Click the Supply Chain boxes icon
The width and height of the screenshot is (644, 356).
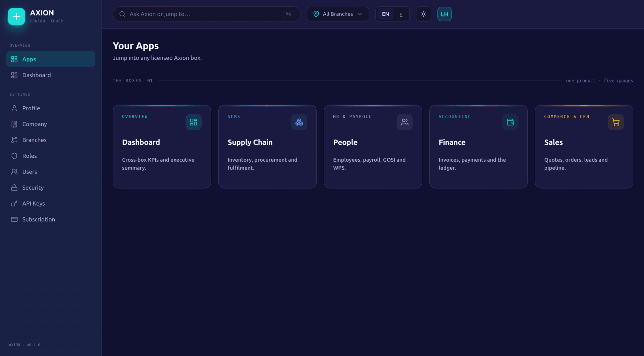[299, 122]
